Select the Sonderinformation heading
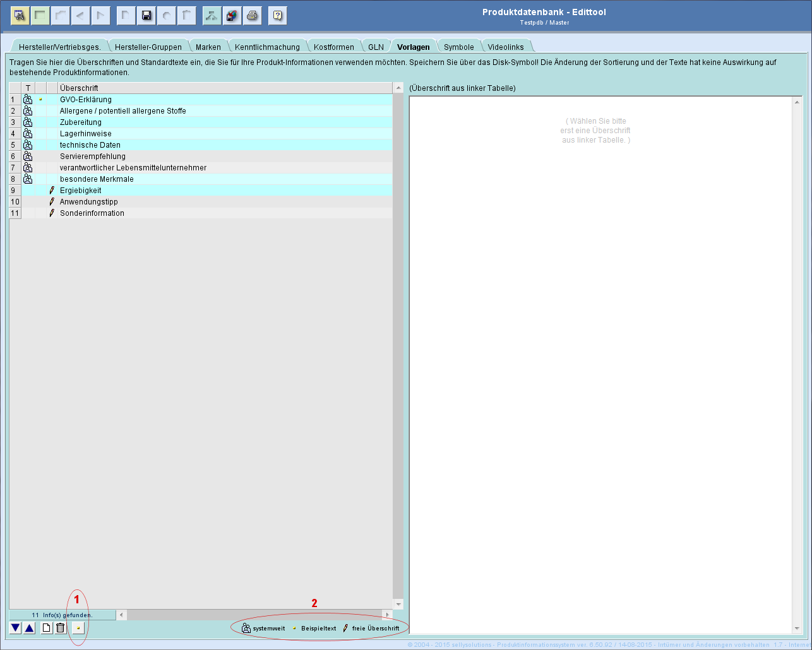812x650 pixels. [92, 213]
